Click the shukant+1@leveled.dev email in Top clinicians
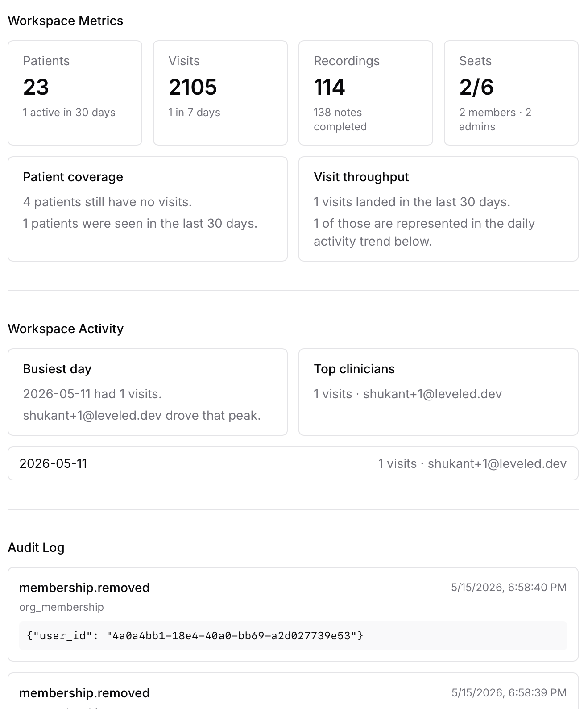The width and height of the screenshot is (588, 709). pos(432,394)
